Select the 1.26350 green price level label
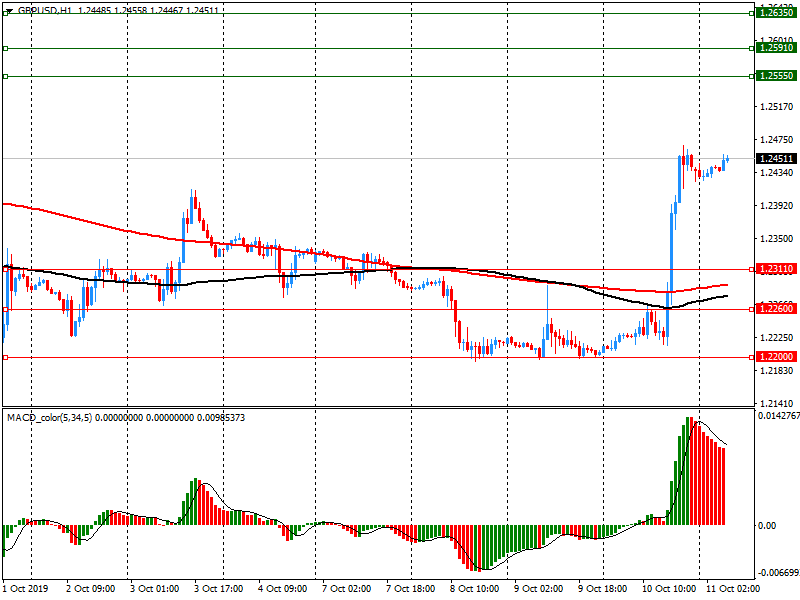Viewport: 800px width, 600px height. pos(776,14)
